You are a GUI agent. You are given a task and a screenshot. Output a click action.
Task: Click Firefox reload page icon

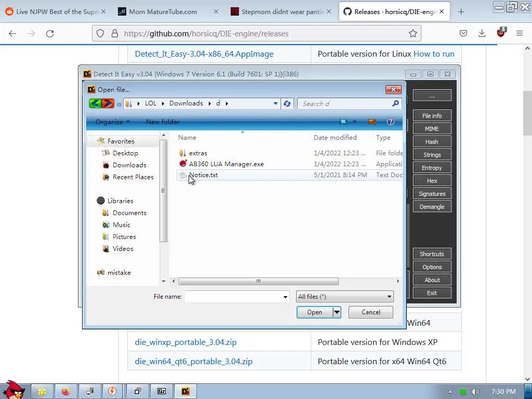(50, 34)
